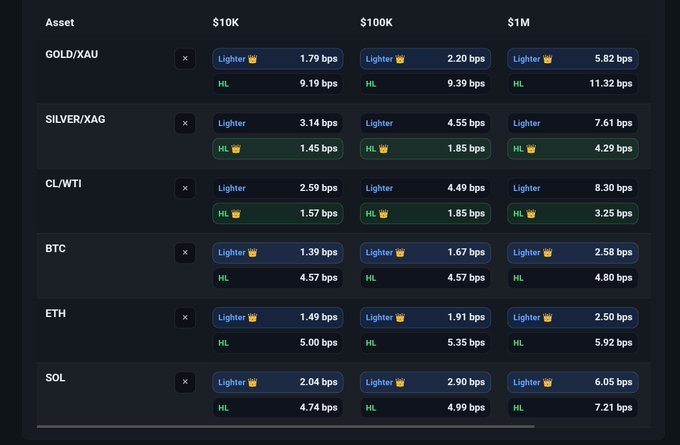Click Lighter 3.14 bps SILVER cell
Screen dimensions: 680x445
pyautogui.click(x=278, y=123)
